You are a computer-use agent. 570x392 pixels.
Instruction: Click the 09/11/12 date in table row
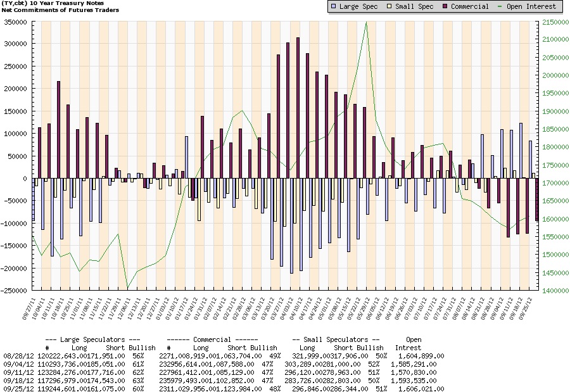coord(18,372)
